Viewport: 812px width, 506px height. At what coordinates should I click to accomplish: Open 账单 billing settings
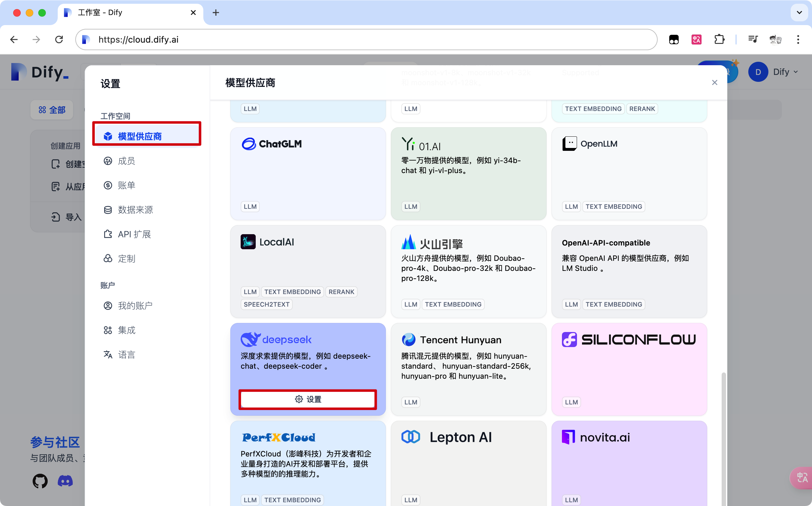pos(126,185)
